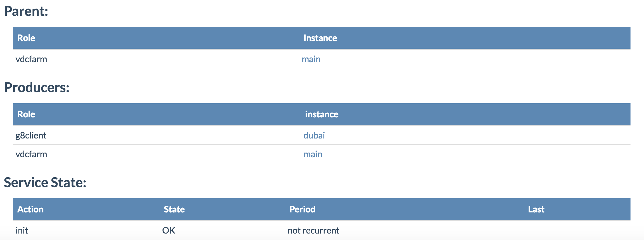The height and width of the screenshot is (240, 644).
Task: Select the vdcfarm cell in Parent table
Action: click(x=31, y=59)
